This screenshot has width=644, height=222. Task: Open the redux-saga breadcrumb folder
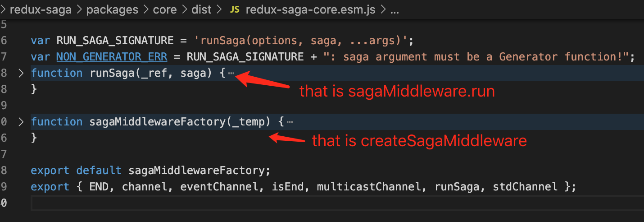[x=41, y=9]
